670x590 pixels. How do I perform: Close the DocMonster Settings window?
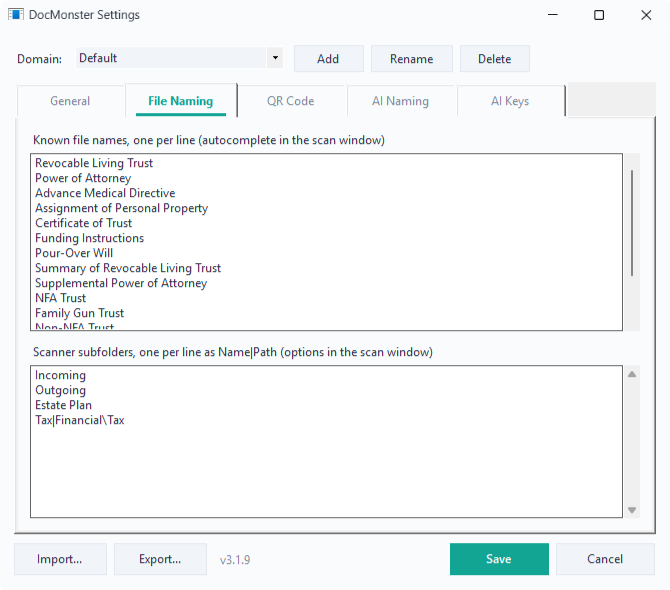coord(646,15)
